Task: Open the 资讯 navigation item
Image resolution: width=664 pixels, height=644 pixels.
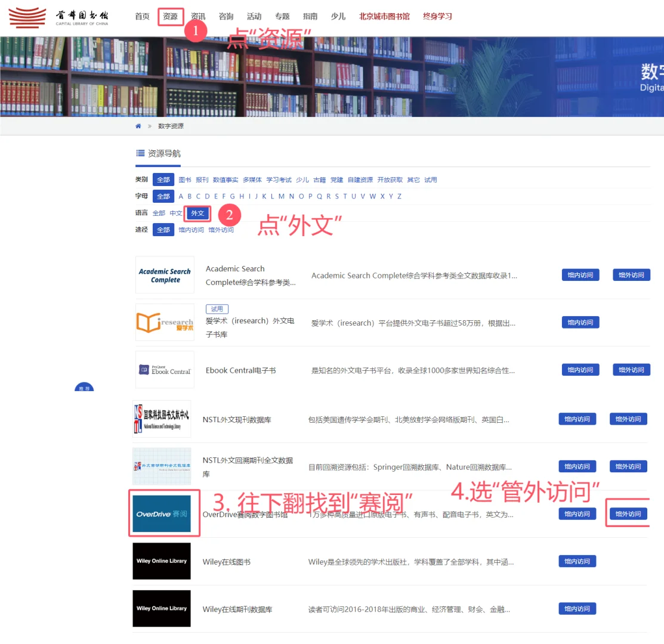Action: point(198,17)
